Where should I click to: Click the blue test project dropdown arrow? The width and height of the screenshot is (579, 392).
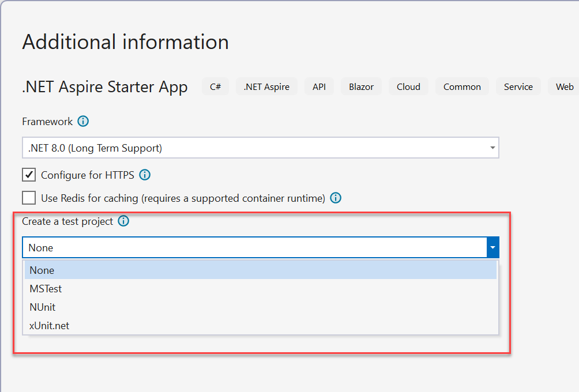point(493,247)
